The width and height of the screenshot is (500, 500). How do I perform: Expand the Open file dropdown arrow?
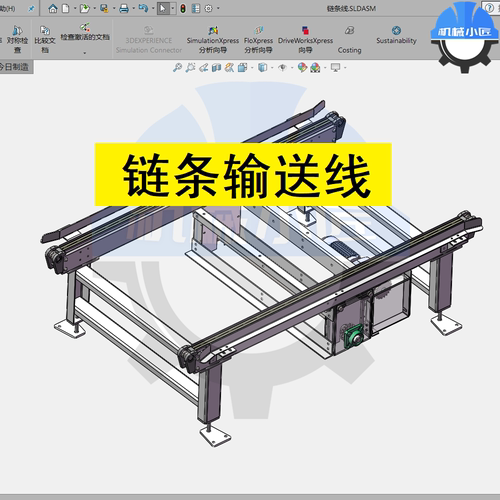pyautogui.click(x=95, y=8)
